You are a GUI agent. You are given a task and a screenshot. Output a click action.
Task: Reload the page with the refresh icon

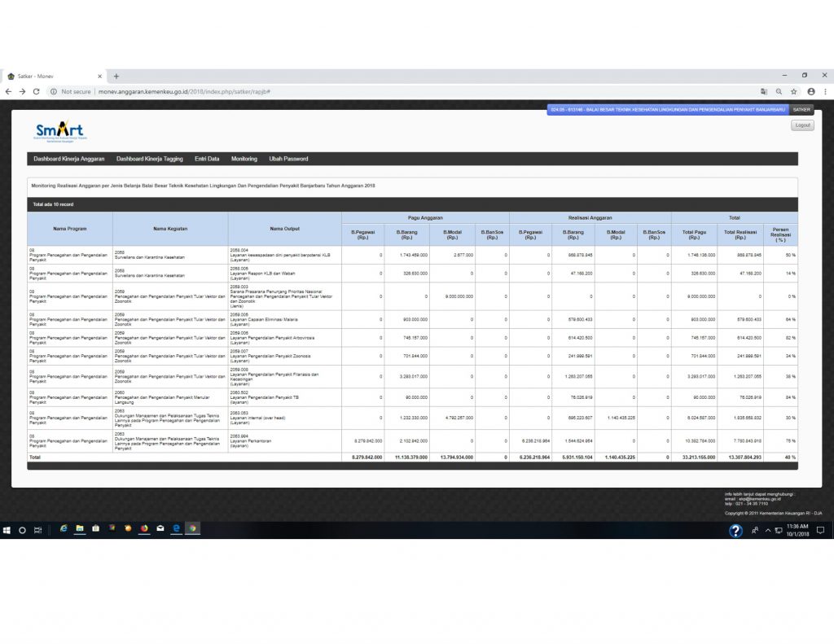(36, 92)
